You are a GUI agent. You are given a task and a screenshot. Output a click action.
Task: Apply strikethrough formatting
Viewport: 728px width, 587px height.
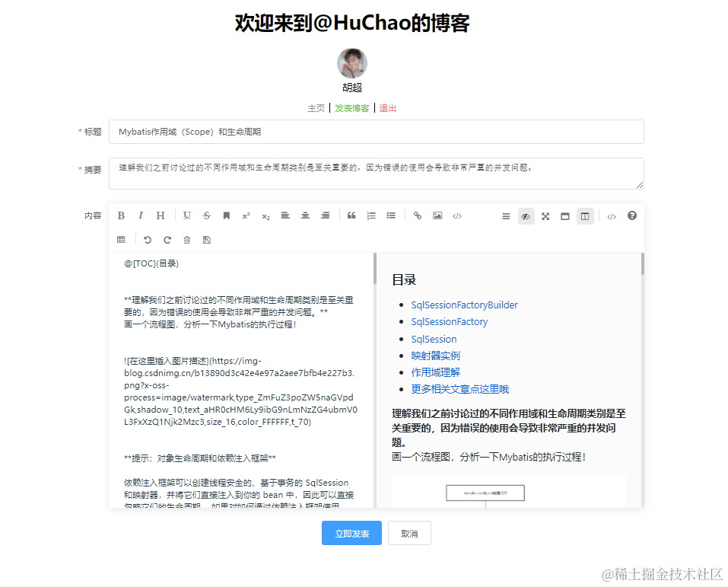[207, 215]
